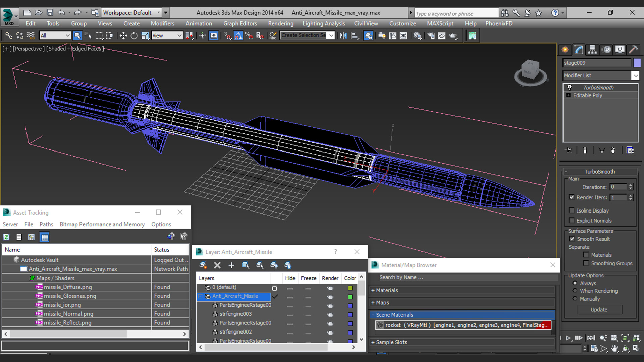The width and height of the screenshot is (644, 362).
Task: Open the Modifier List dropdown
Action: click(x=635, y=76)
